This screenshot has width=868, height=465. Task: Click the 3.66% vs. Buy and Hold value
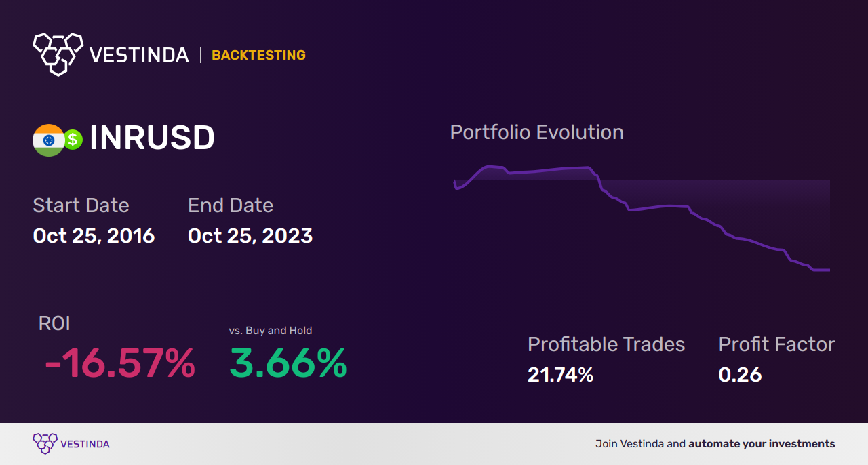288,364
